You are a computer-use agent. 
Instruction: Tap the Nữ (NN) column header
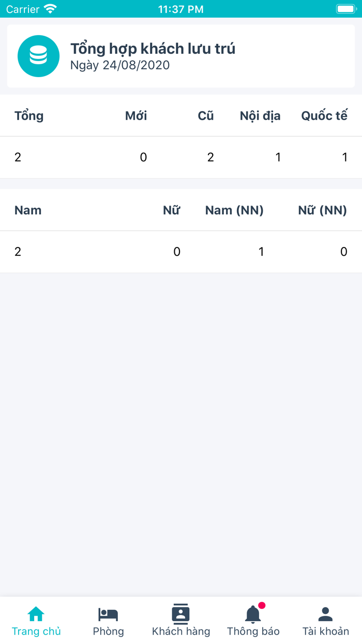(322, 210)
